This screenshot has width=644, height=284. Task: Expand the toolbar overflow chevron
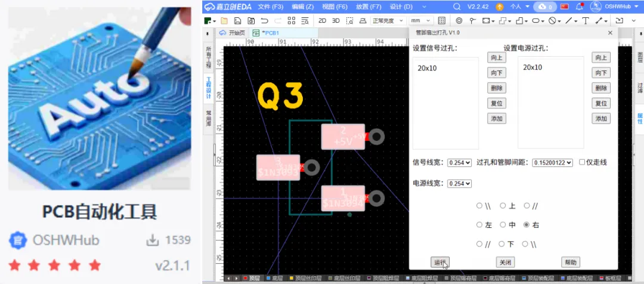coord(634,21)
